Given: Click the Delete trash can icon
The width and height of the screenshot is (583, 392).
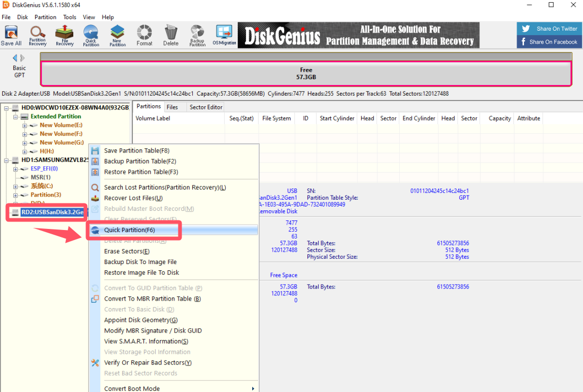Looking at the screenshot, I should pyautogui.click(x=170, y=36).
